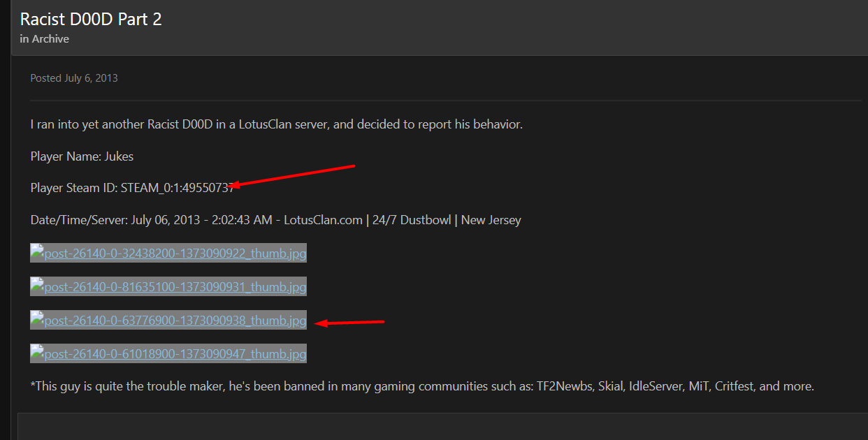The image size is (868, 440).
Task: Click the Steam ID STEAM_0:1:49550737 text
Action: click(x=177, y=188)
